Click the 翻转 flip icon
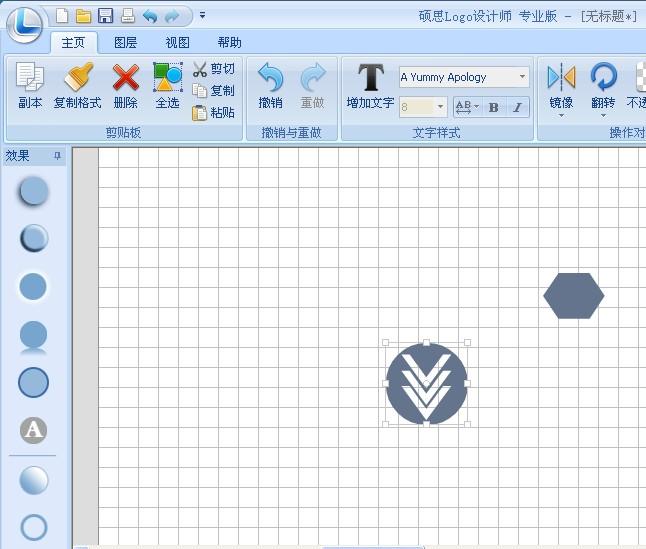The width and height of the screenshot is (646, 549). click(603, 79)
